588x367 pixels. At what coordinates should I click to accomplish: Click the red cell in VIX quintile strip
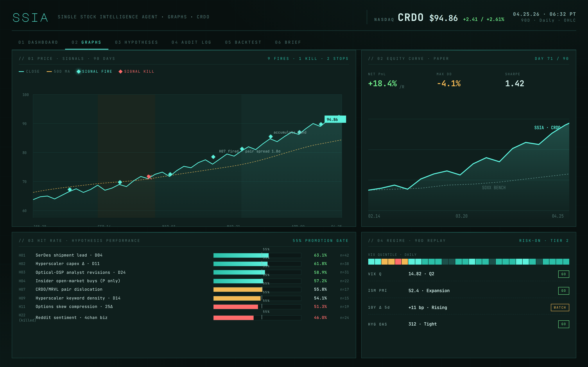398,262
